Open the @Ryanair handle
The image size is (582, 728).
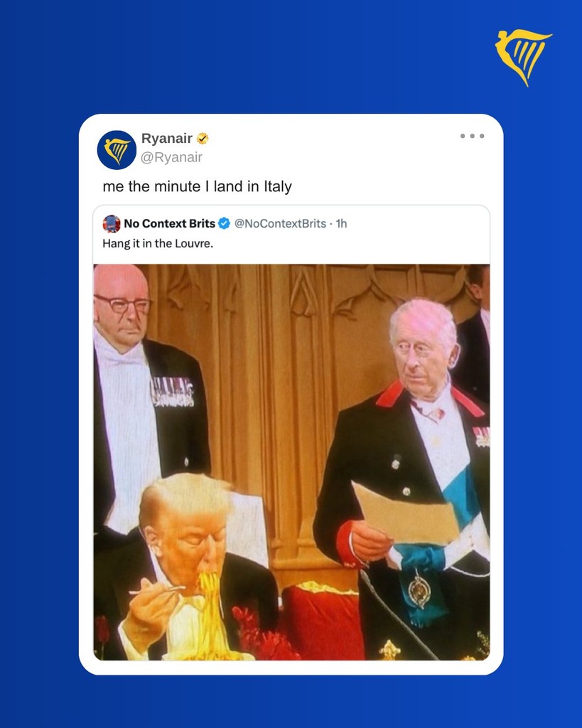(x=171, y=157)
